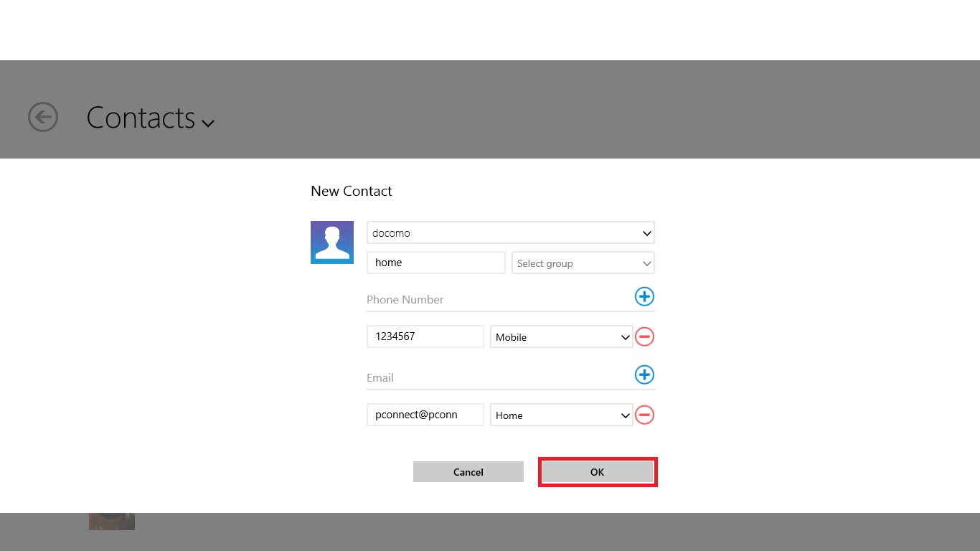This screenshot has height=551, width=980.
Task: Open the Select group dropdown
Action: [x=583, y=263]
